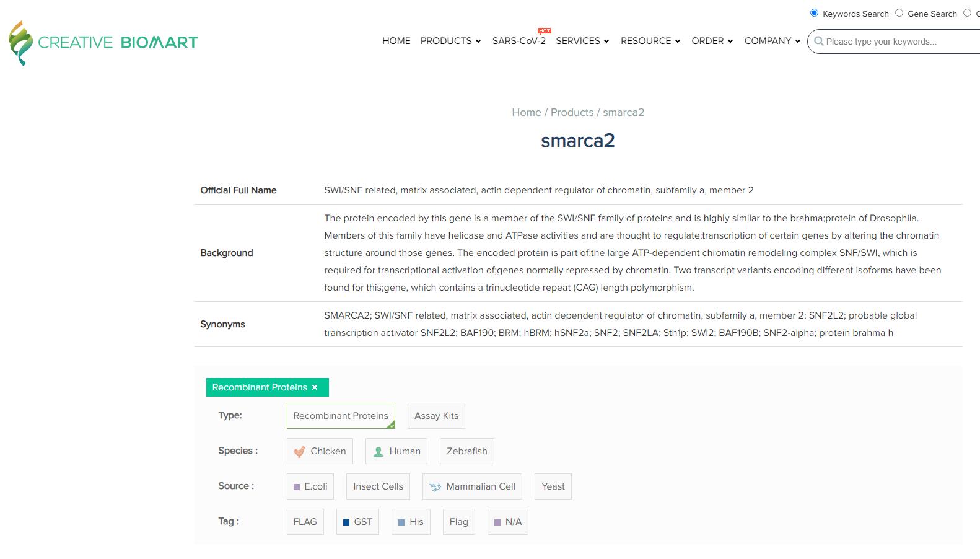Expand the COMPANY dropdown menu
The width and height of the screenshot is (980, 559).
[772, 41]
